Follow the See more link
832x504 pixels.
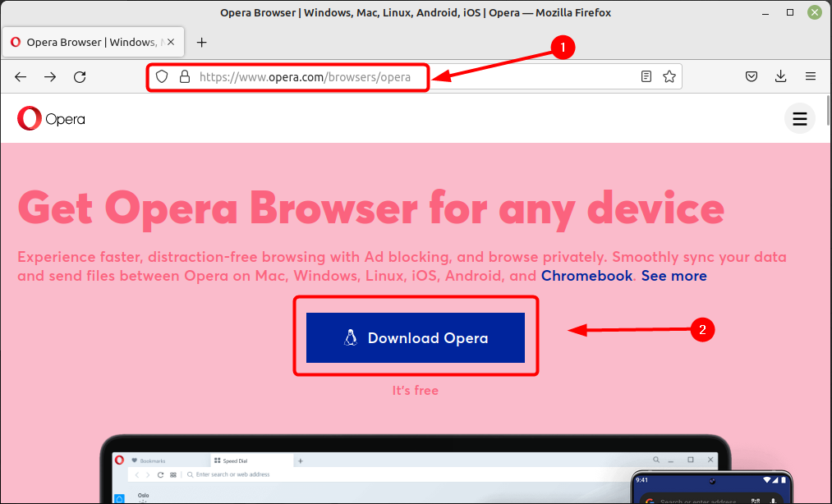[x=673, y=276]
